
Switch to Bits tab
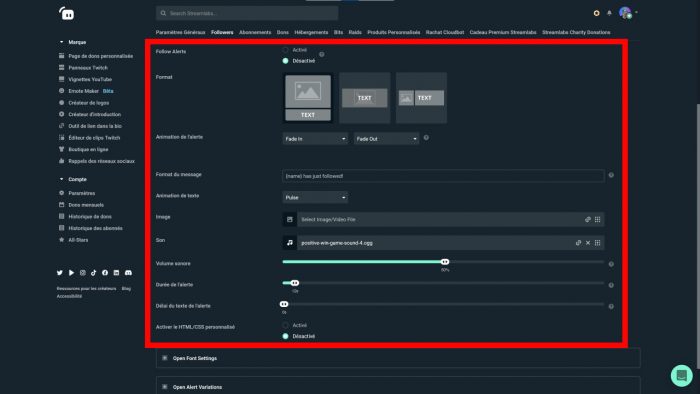pyautogui.click(x=338, y=33)
